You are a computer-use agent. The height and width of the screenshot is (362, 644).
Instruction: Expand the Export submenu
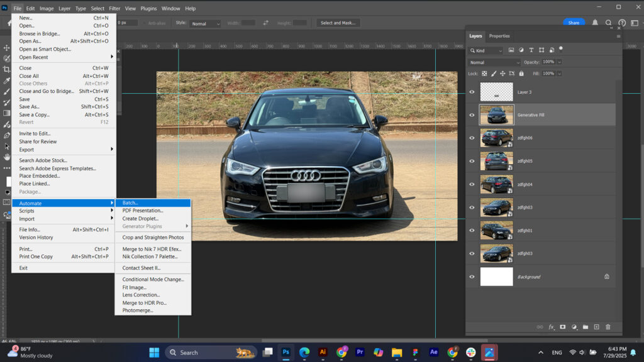[x=64, y=150]
